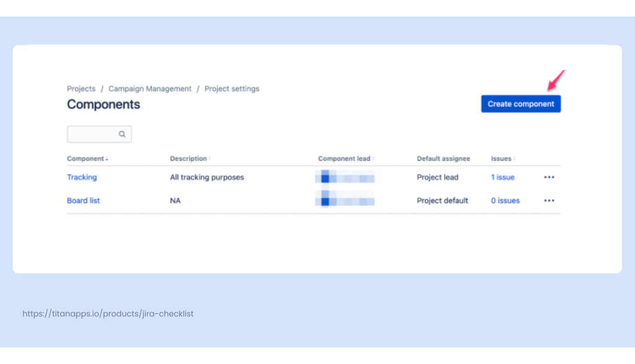This screenshot has width=635, height=364.
Task: Sort the table by Description column
Action: coord(189,158)
